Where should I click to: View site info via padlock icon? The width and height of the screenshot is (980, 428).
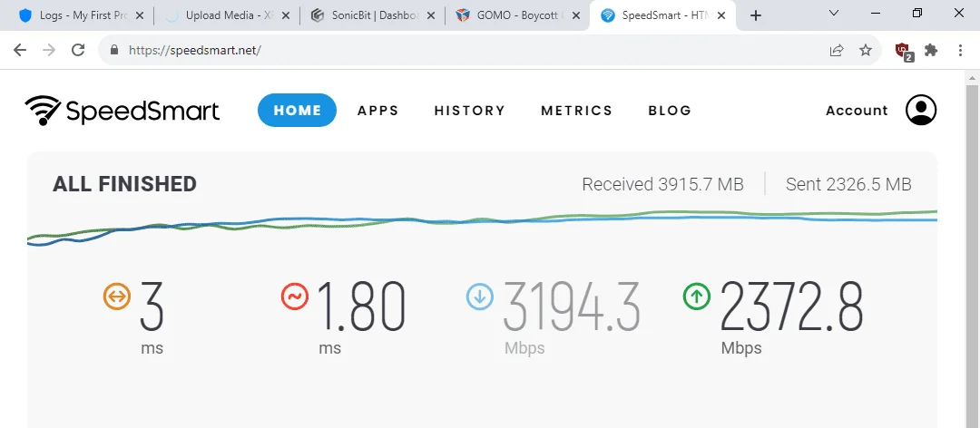[113, 50]
